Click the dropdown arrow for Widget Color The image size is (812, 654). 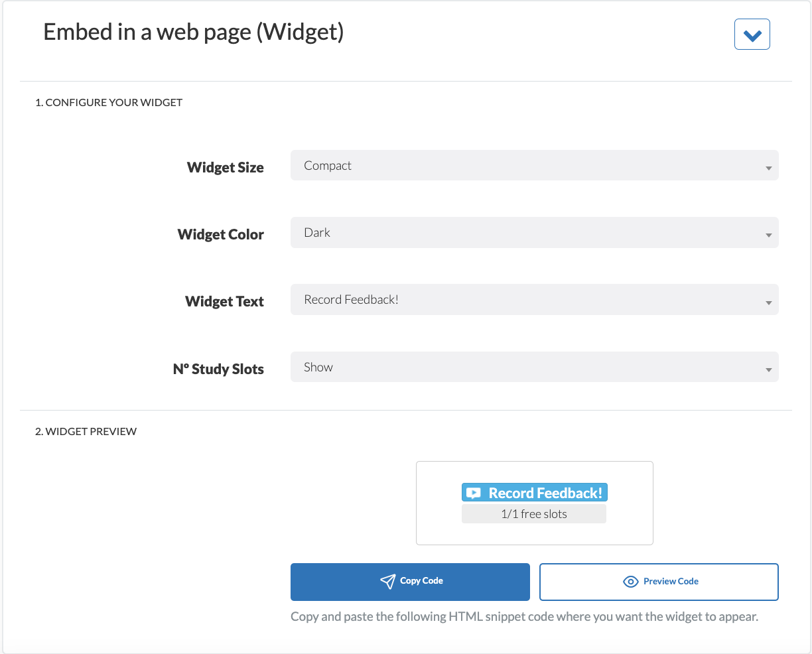(768, 234)
